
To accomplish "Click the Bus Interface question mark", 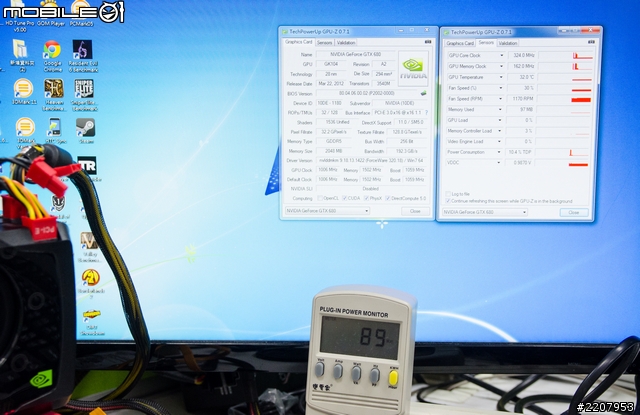I will (427, 112).
